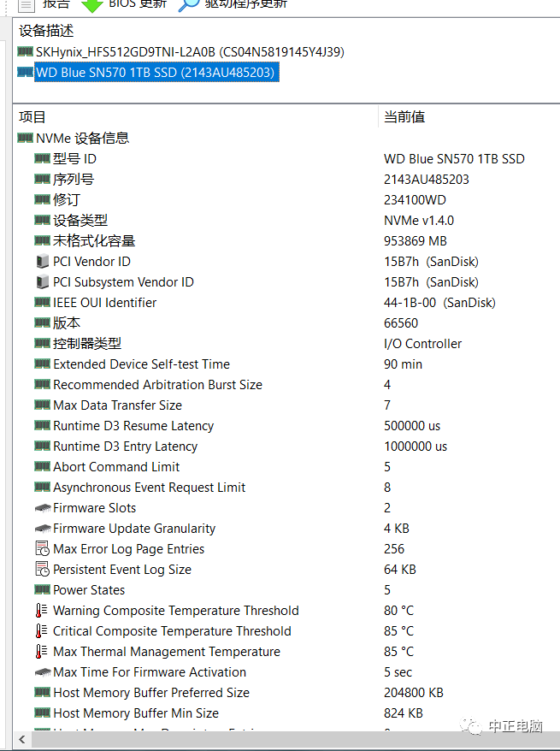560x751 pixels.
Task: Click the PCI Vendor ID chip icon
Action: 43,262
